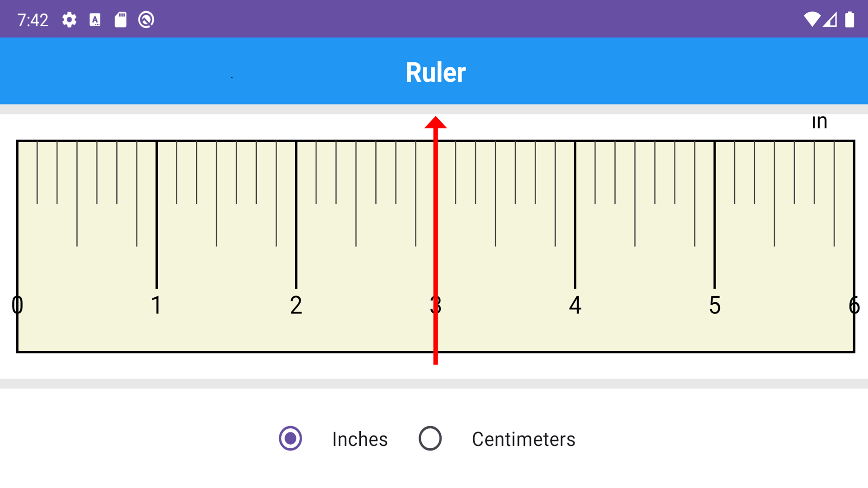Tap the do-not-disturb circular status icon
The width and height of the screenshot is (868, 488).
point(146,20)
